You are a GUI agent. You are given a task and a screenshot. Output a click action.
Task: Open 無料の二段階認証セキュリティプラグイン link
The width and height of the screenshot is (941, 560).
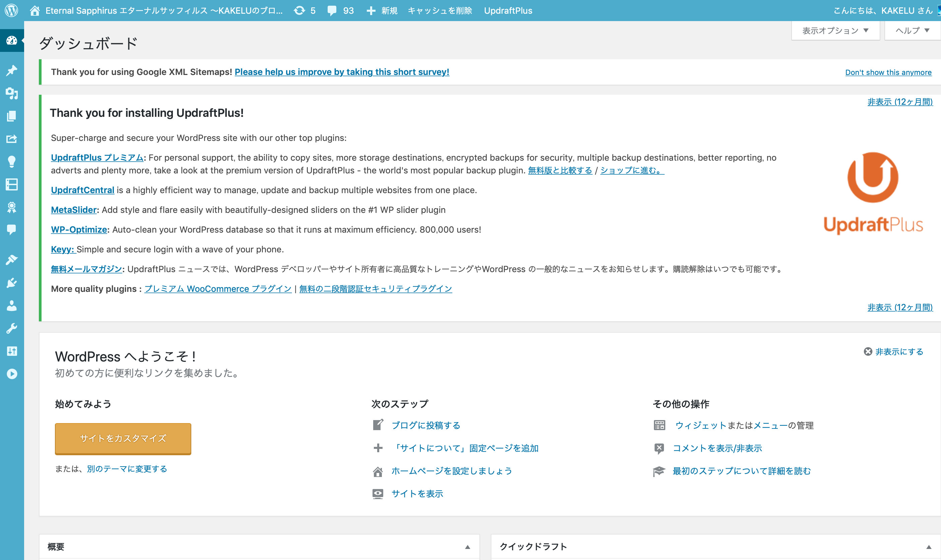[x=376, y=289]
